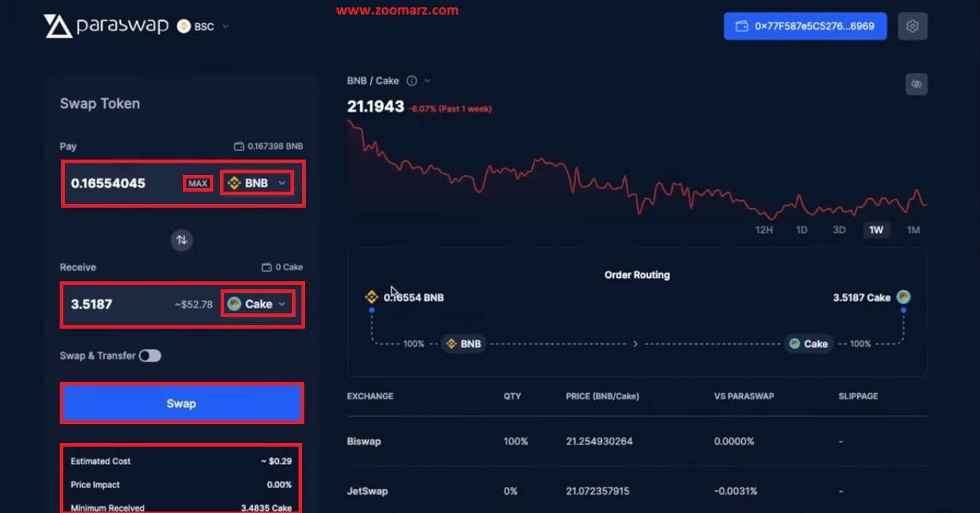Viewport: 980px width, 513px height.
Task: Open the BNB pay token dropdown
Action: (x=257, y=184)
